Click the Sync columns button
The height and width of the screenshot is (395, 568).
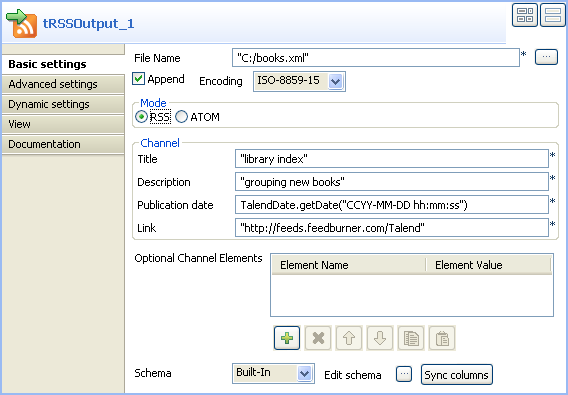tap(456, 374)
